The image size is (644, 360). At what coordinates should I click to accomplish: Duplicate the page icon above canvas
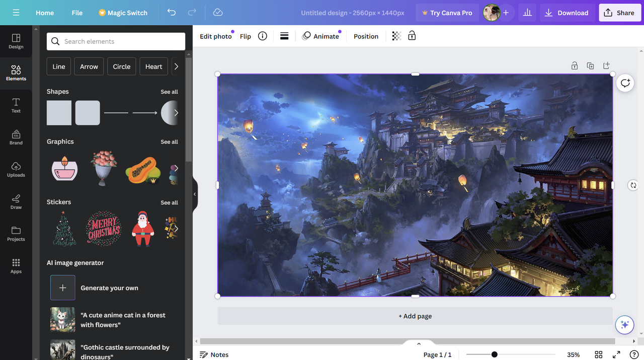coord(590,65)
